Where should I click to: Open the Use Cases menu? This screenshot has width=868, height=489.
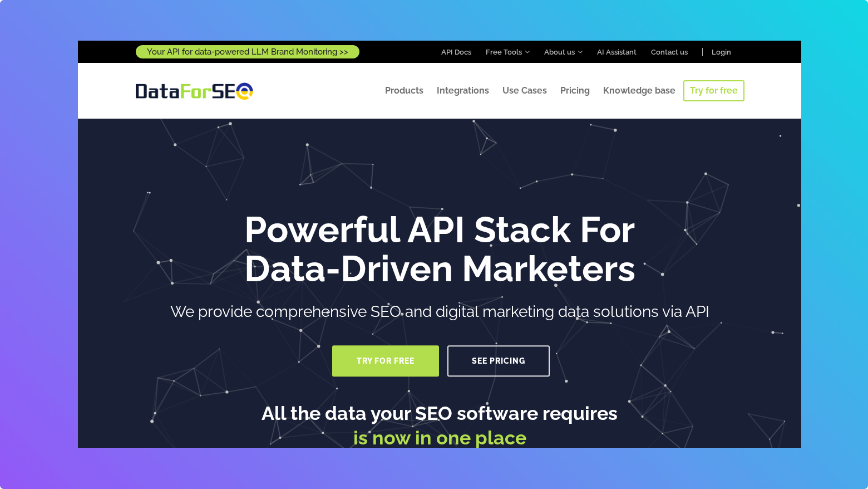[x=524, y=90]
